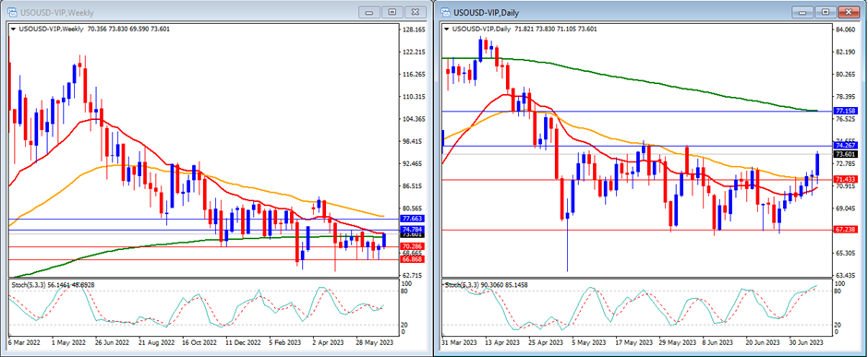
Task: Click the black 73.601 price label in Daily chart
Action: tap(845, 154)
